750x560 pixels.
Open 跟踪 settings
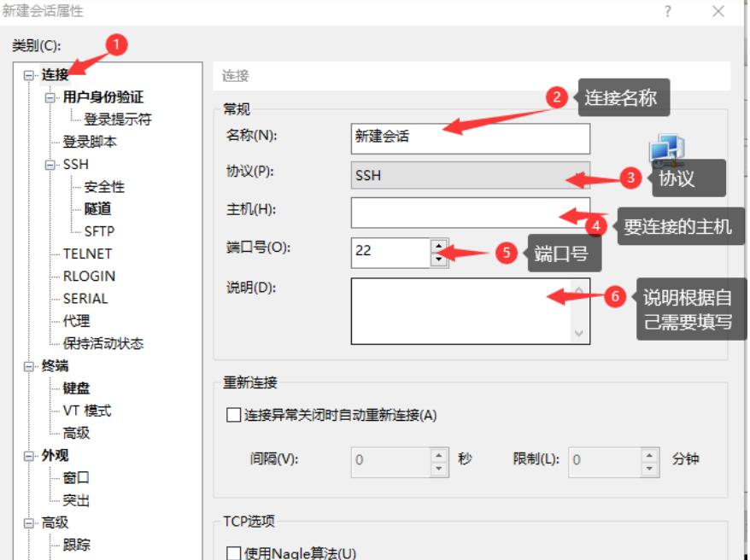[x=77, y=545]
